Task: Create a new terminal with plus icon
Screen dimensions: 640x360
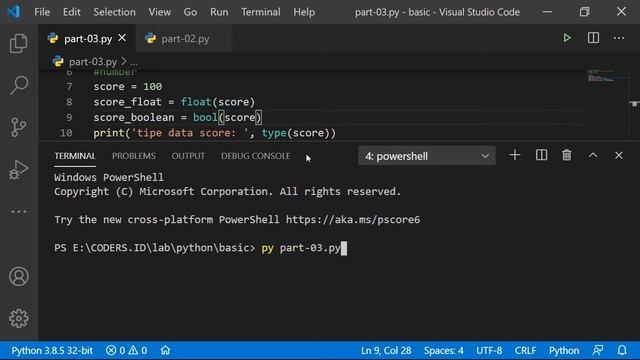Action: pos(515,155)
